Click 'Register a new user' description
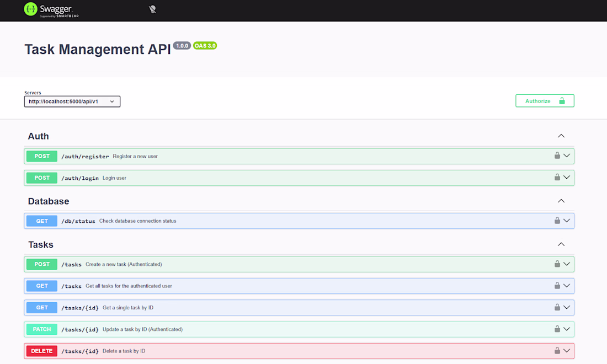607x364 pixels. pyautogui.click(x=135, y=156)
